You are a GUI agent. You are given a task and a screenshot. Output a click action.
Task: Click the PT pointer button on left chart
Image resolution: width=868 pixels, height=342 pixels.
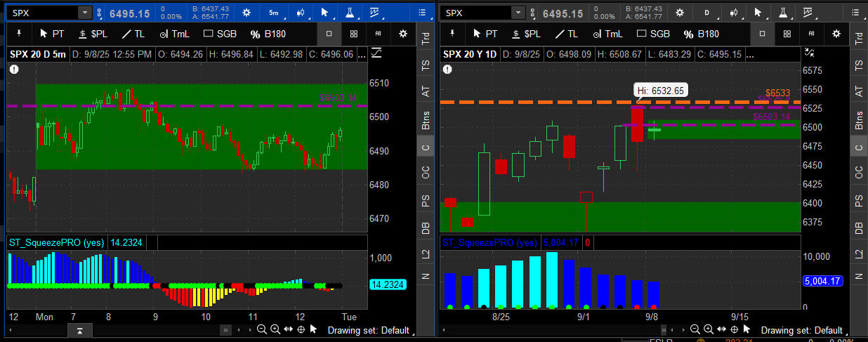(x=52, y=34)
